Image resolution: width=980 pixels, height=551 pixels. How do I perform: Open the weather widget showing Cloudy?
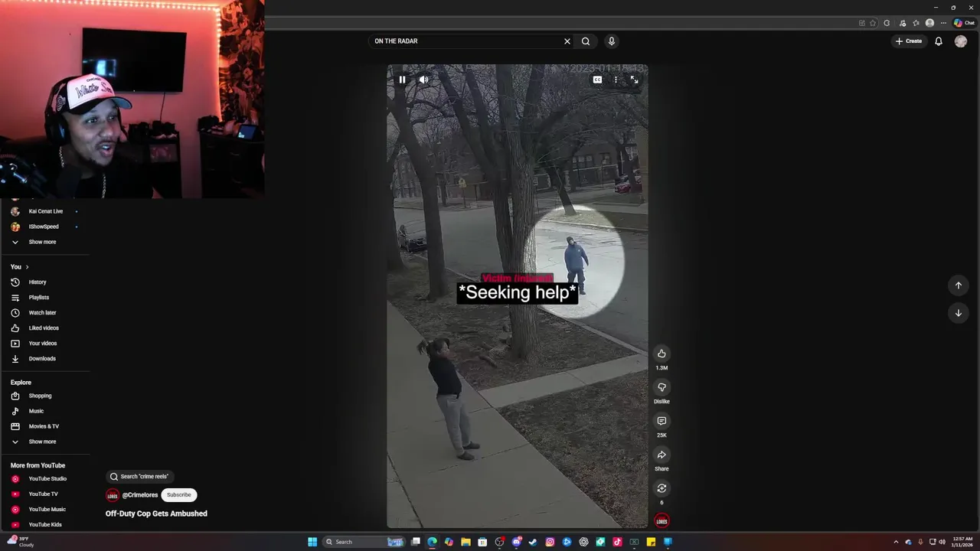point(21,541)
